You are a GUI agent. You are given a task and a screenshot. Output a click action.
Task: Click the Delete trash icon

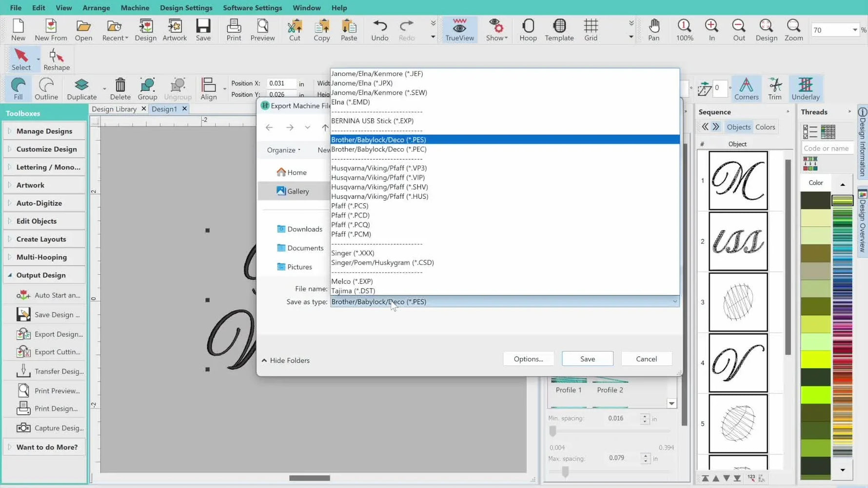pyautogui.click(x=120, y=89)
